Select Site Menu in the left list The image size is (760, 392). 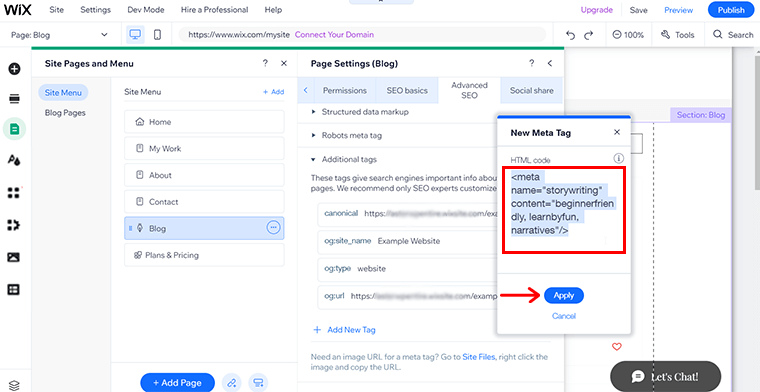click(x=63, y=93)
